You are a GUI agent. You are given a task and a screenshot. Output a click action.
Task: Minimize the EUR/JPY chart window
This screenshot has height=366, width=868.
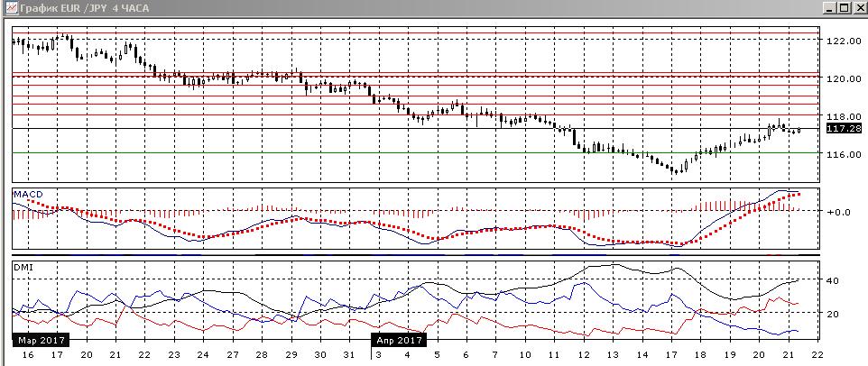(x=828, y=8)
